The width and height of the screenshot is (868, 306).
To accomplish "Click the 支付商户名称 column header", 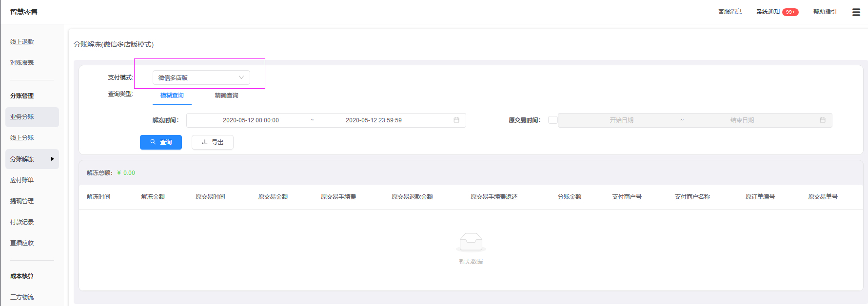I will pyautogui.click(x=692, y=197).
